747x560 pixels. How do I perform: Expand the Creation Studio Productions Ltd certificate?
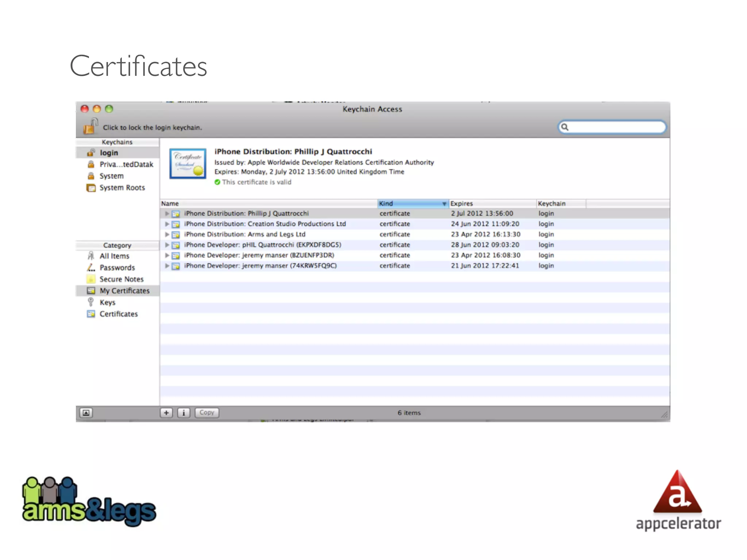(167, 224)
